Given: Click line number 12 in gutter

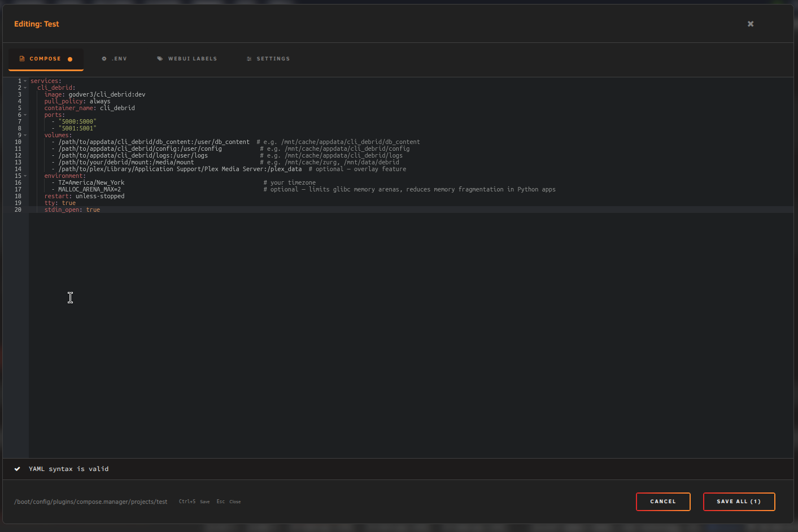Looking at the screenshot, I should (18, 156).
